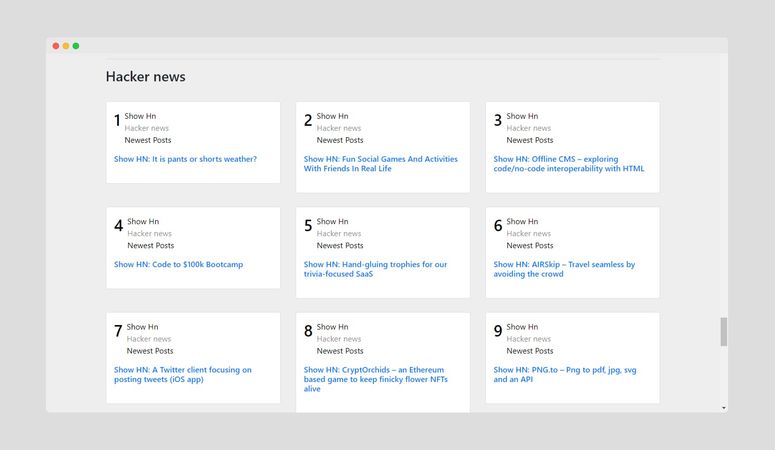Click 'Show Hn' label in card 1

click(x=140, y=116)
